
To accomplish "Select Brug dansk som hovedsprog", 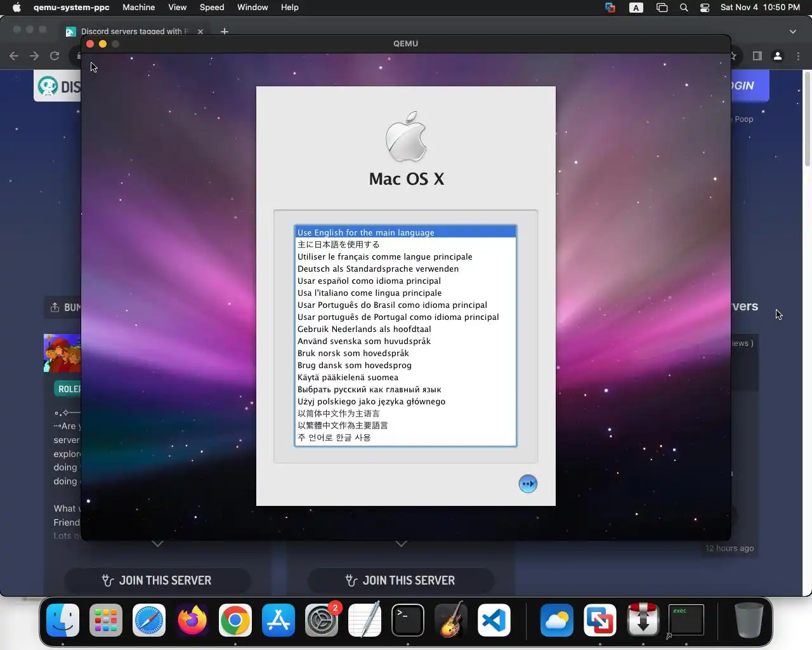I will coord(405,365).
